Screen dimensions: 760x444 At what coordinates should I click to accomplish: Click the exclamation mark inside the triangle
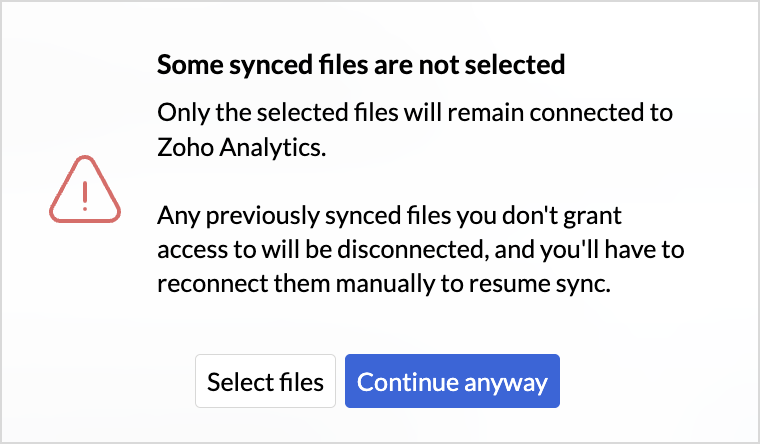click(x=85, y=194)
